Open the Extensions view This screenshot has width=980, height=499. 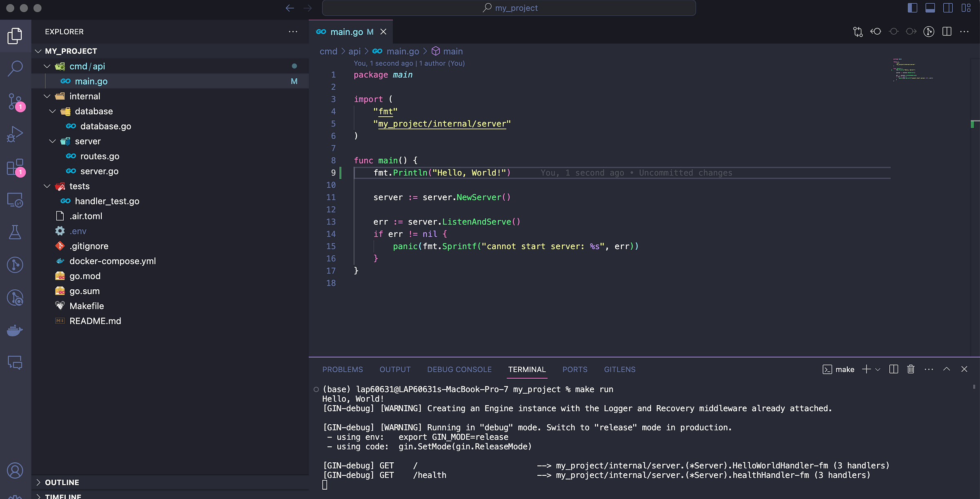15,167
